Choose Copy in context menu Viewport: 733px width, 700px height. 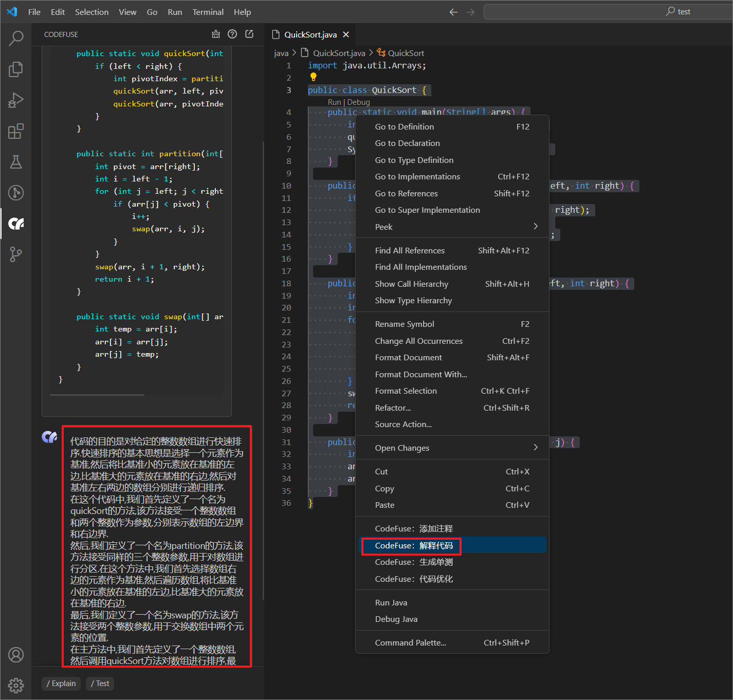pyautogui.click(x=452, y=488)
